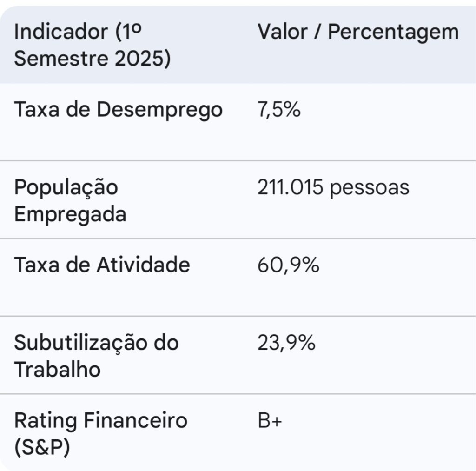This screenshot has height=471, width=476.
Task: Click the word "Atividade"
Action: [x=143, y=265]
